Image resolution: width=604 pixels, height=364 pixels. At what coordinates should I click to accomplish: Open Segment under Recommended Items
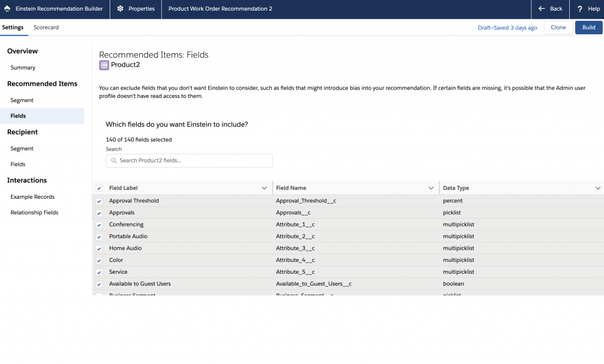tap(22, 100)
